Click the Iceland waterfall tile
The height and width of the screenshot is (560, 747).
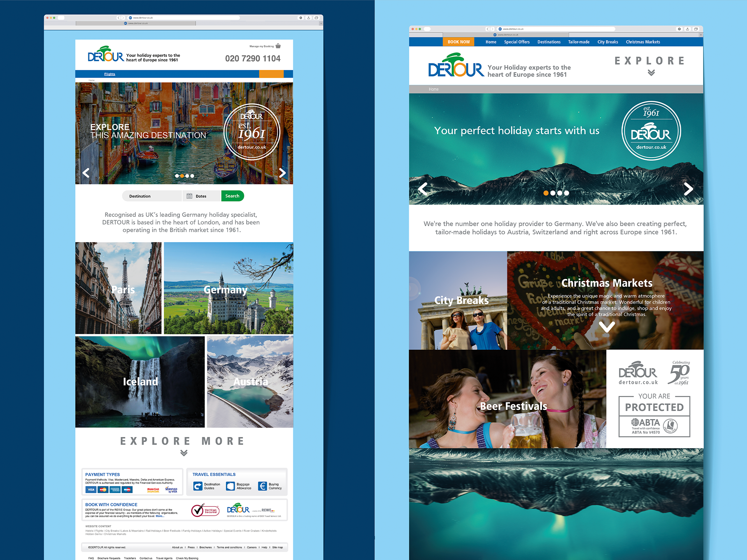[x=140, y=382]
